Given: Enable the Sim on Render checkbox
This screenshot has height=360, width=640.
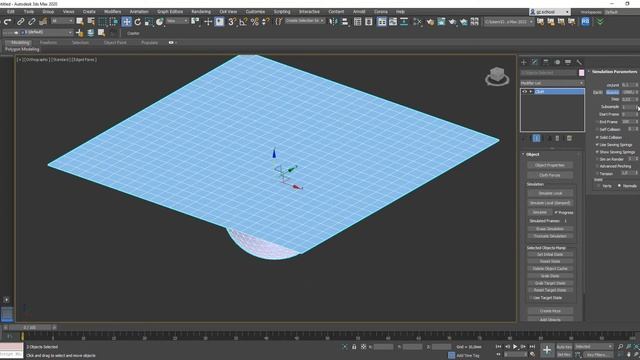Looking at the screenshot, I should (597, 159).
